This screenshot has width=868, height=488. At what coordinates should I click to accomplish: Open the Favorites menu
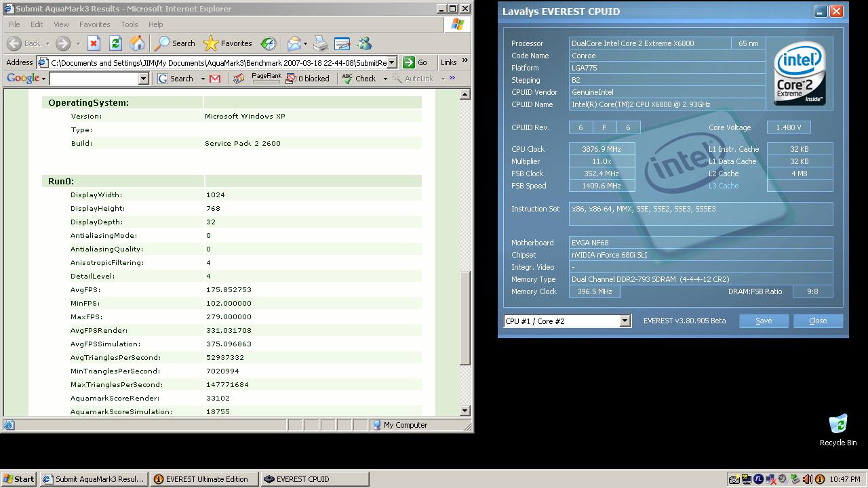coord(95,24)
